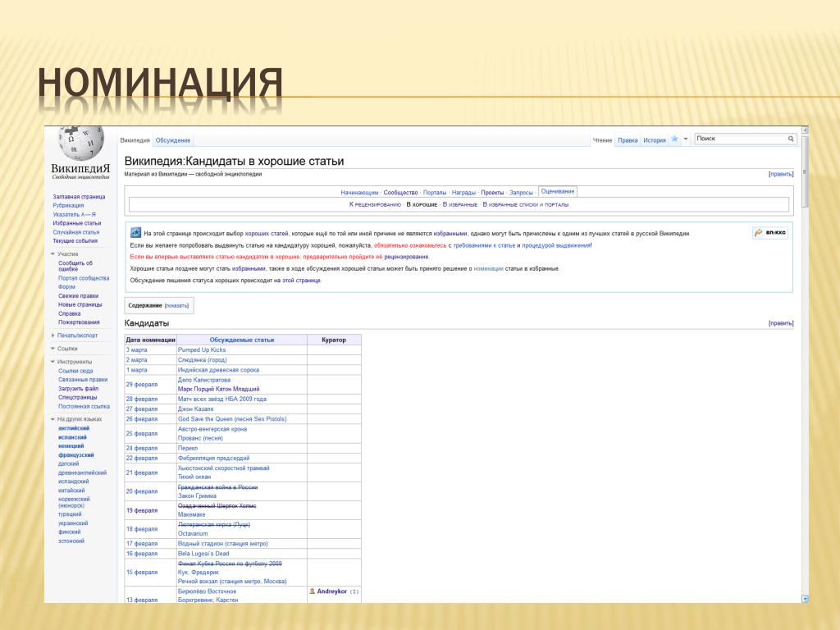Select the Чтение tab
Image resolution: width=840 pixels, height=630 pixels.
pos(602,140)
